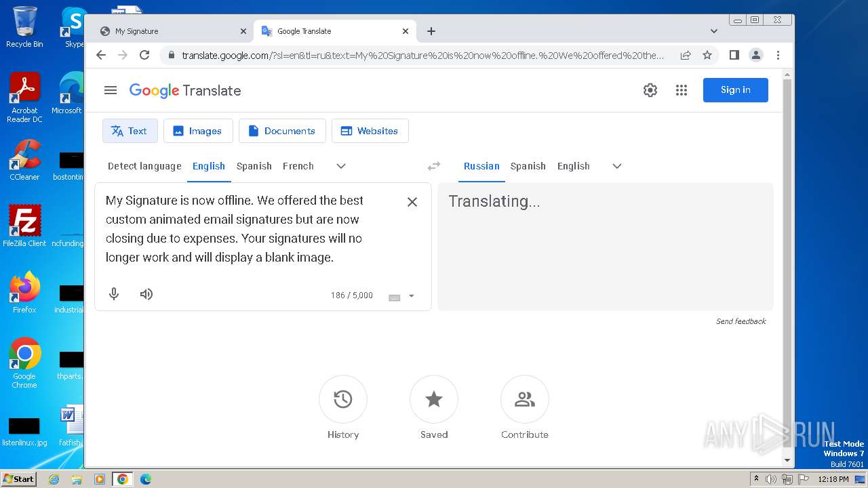Open the Google Translate main menu hamburger
The height and width of the screenshot is (488, 868).
(111, 90)
